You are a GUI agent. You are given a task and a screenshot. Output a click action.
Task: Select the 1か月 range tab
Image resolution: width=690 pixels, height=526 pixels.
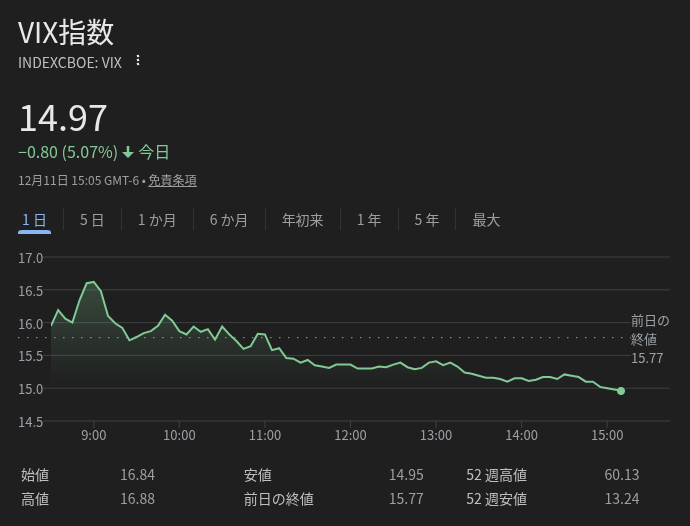point(157,220)
